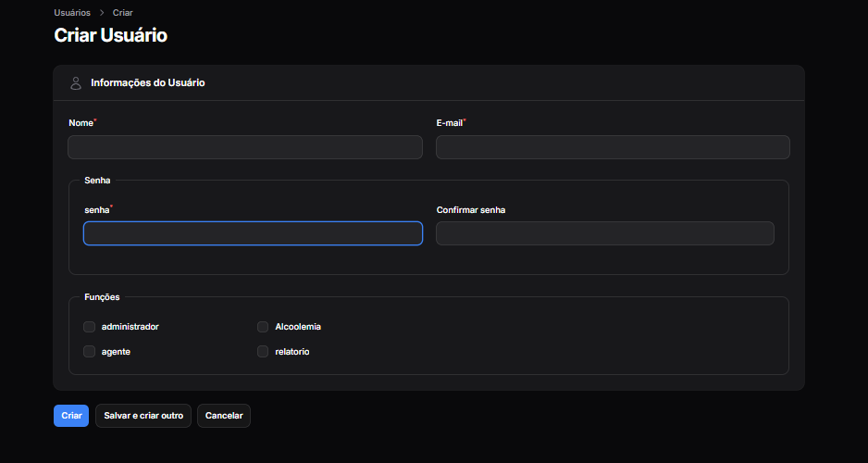868x463 pixels.
Task: Click the Senha fieldset legend
Action: pyautogui.click(x=97, y=180)
